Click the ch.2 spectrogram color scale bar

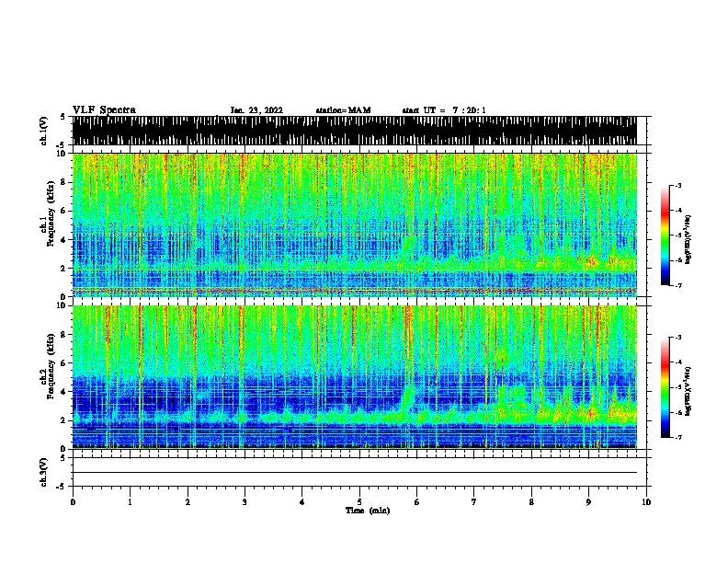click(665, 387)
